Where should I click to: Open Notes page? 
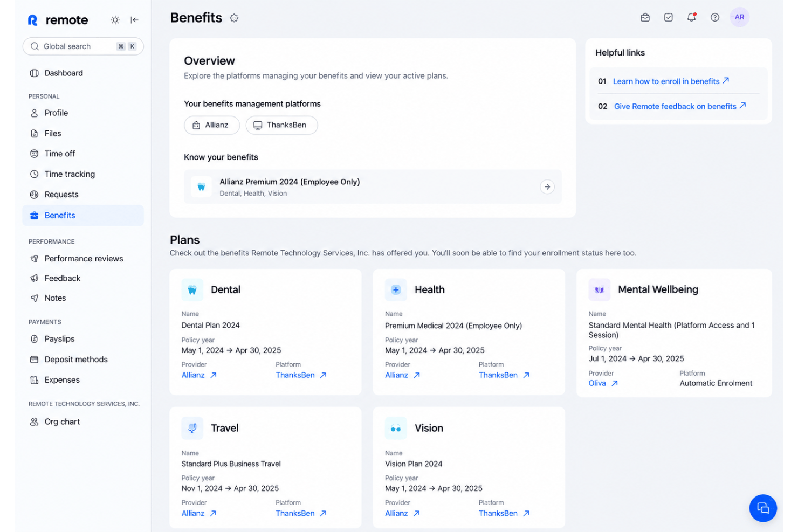[83, 298]
